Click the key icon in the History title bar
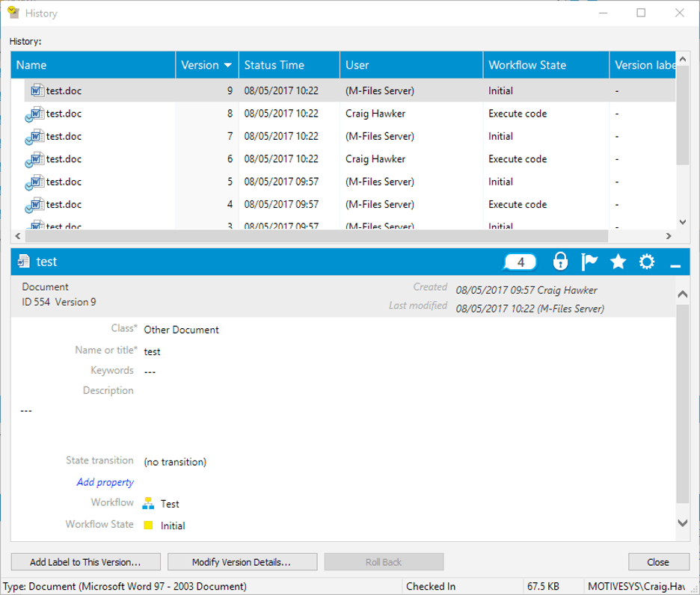The image size is (700, 595). point(13,12)
